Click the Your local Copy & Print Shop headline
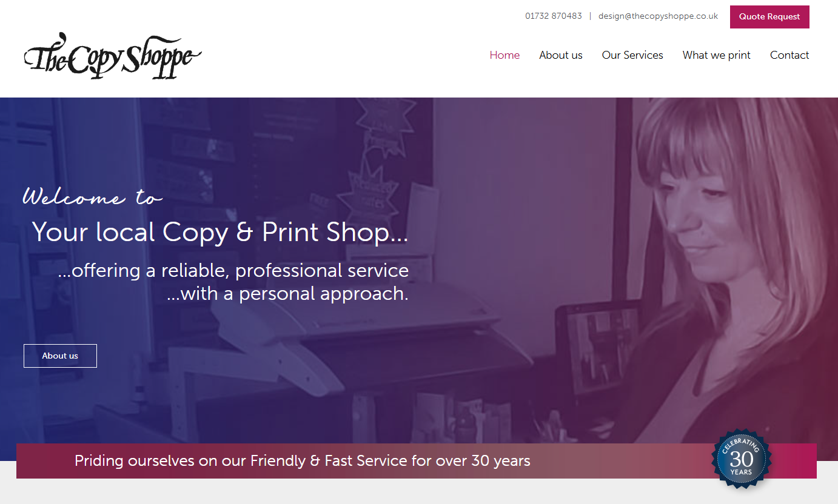The image size is (838, 504). point(220,232)
